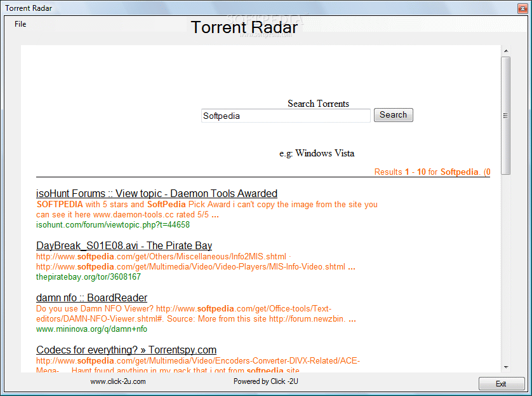Close the Torrent Radar window
This screenshot has height=396, width=532.
point(522,8)
